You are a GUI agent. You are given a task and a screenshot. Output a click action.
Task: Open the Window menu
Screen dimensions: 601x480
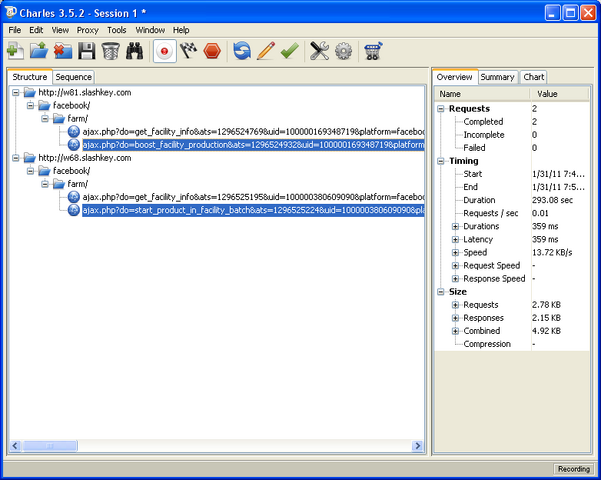click(x=150, y=30)
